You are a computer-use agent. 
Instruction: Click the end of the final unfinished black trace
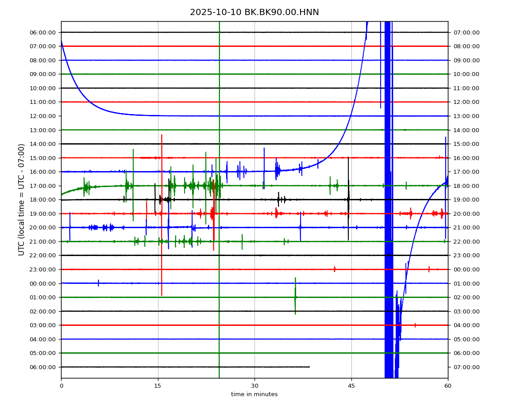(309, 367)
